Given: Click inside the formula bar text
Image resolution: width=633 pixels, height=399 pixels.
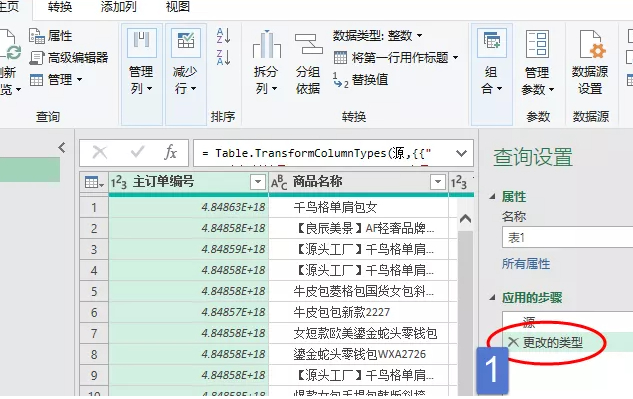Looking at the screenshot, I should point(317,153).
